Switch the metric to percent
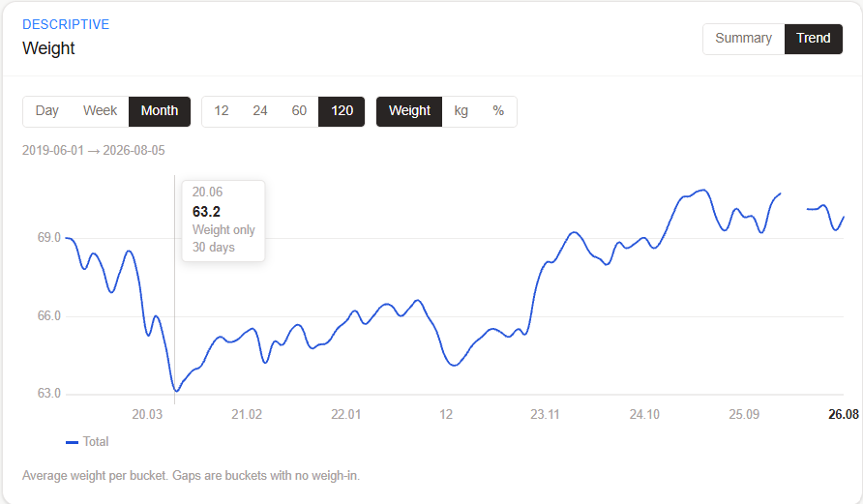863x504 pixels. pyautogui.click(x=498, y=111)
